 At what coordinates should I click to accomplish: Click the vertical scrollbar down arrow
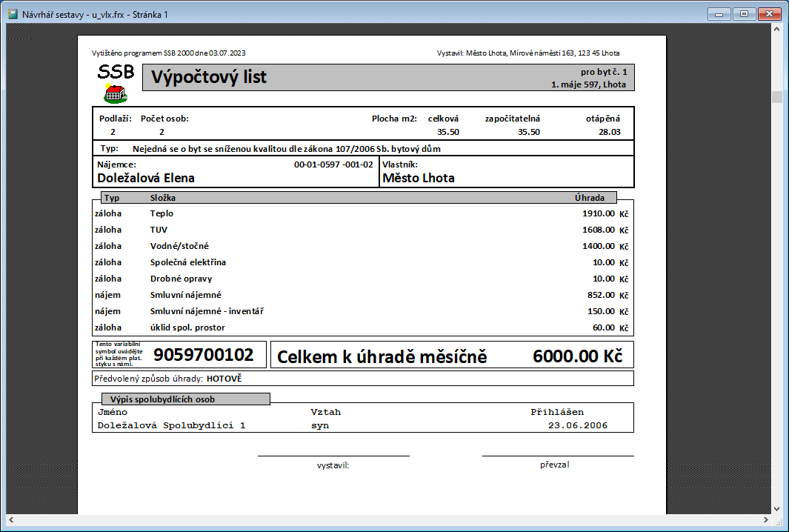click(x=776, y=508)
